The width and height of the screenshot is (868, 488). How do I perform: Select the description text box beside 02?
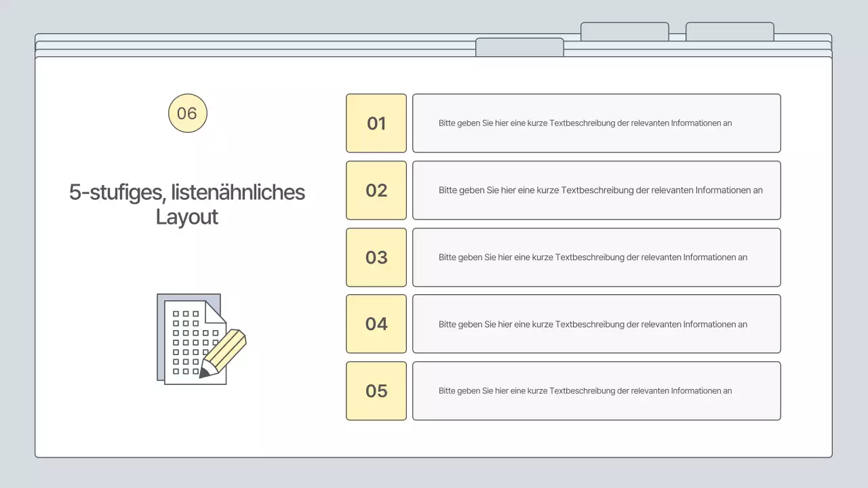596,190
